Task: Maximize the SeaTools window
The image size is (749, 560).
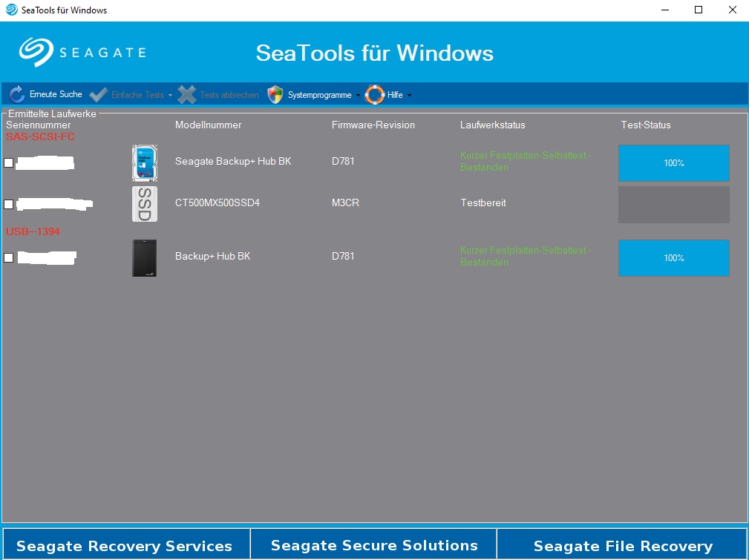Action: pyautogui.click(x=699, y=10)
